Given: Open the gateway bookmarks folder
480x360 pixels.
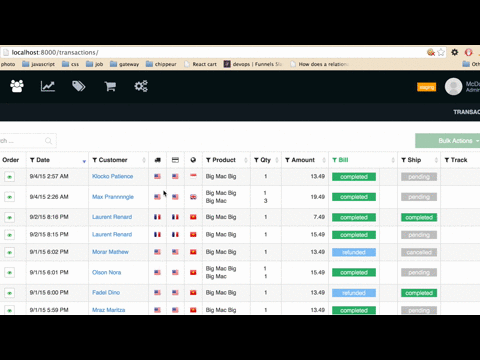Looking at the screenshot, I should [124, 64].
